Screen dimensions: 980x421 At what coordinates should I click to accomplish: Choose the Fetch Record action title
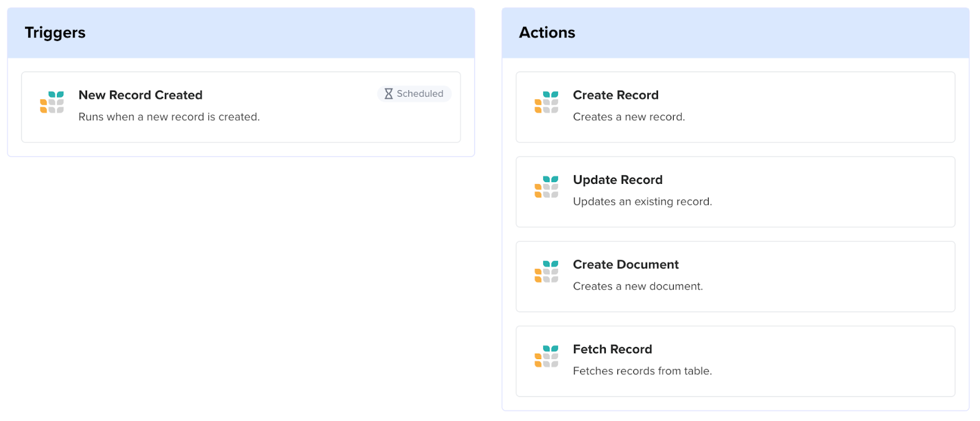point(612,349)
